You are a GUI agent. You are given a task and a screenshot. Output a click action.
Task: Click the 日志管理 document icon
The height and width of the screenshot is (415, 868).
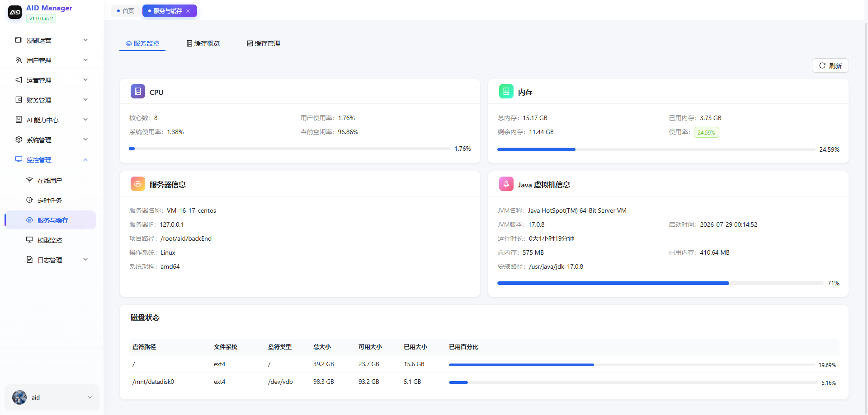[x=29, y=260]
